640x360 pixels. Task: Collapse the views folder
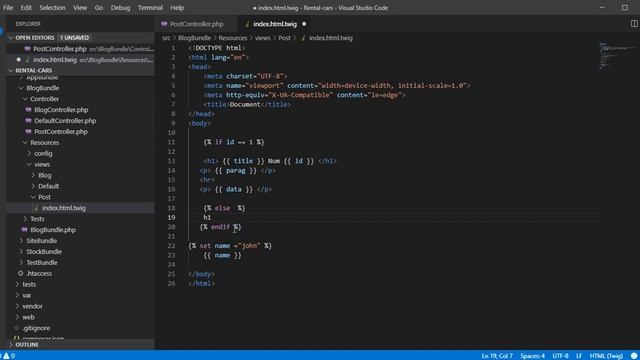pos(42,164)
